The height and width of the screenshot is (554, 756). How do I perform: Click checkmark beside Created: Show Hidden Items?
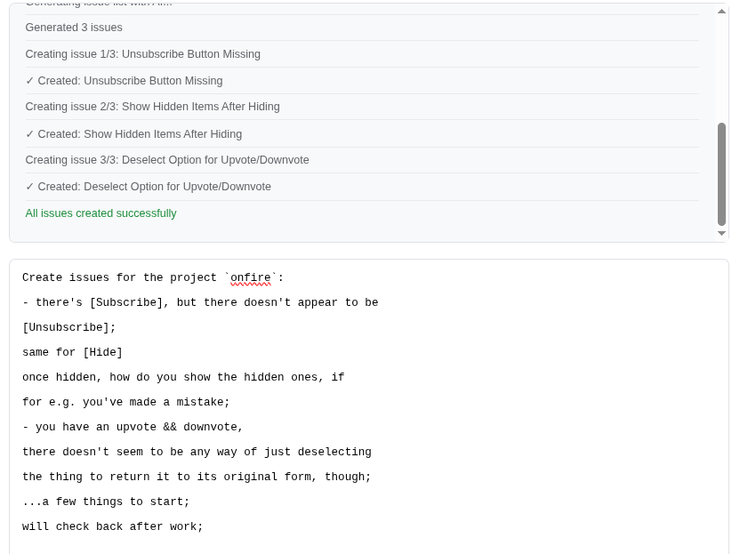pos(30,134)
